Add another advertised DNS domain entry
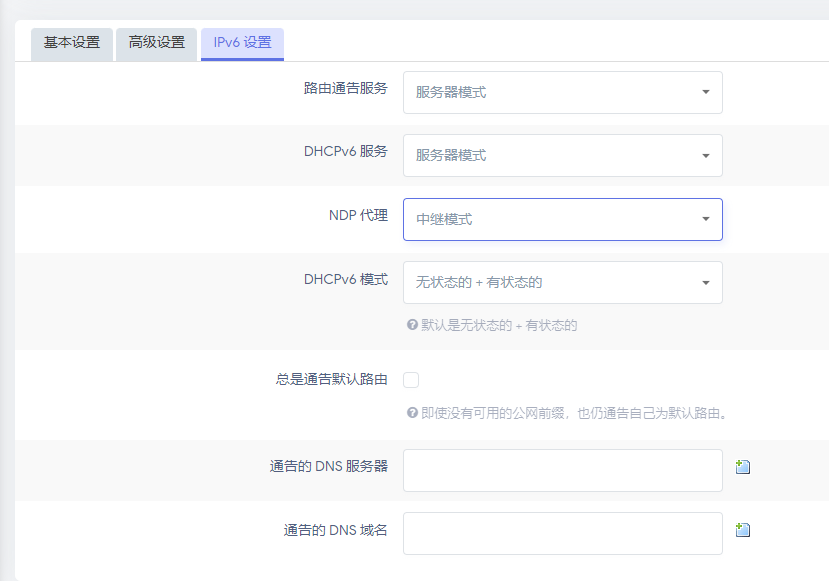This screenshot has height=581, width=829. [x=742, y=530]
